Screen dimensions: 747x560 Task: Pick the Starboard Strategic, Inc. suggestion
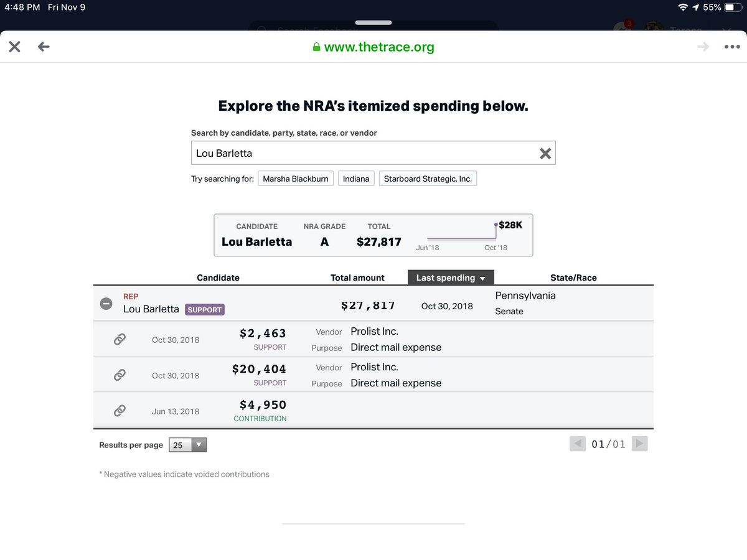point(428,179)
